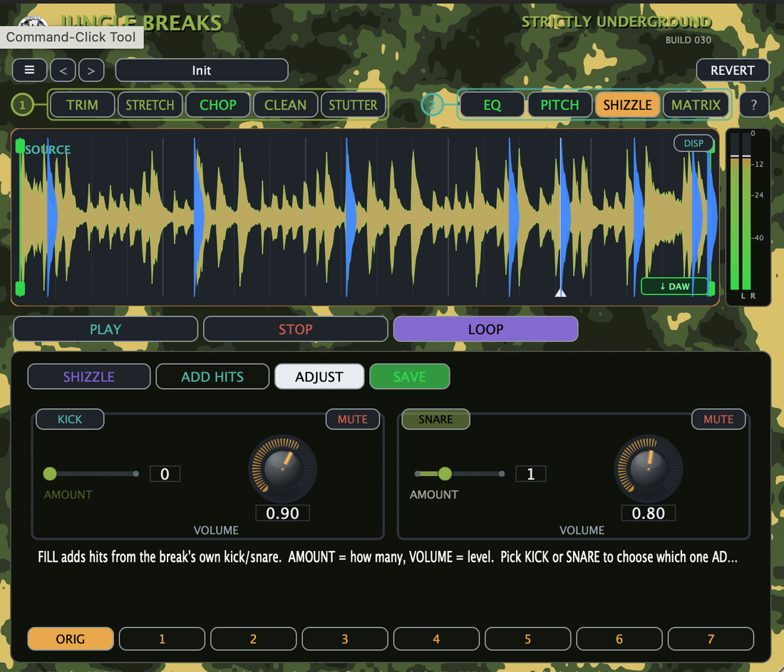Start playback with PLAY

[105, 329]
